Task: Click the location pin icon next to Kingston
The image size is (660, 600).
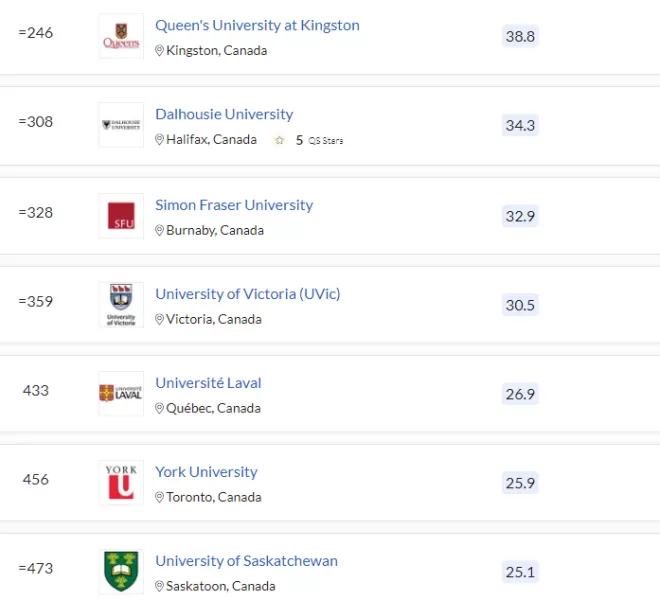Action: pos(159,51)
